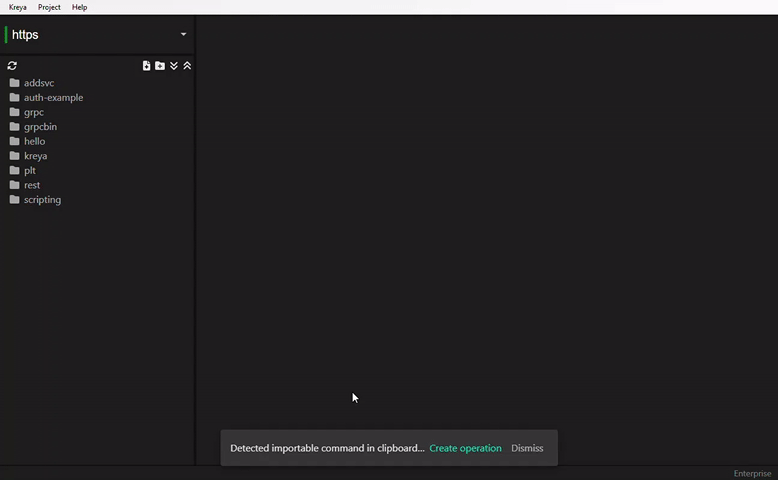Open the Kreya menu

tap(17, 7)
